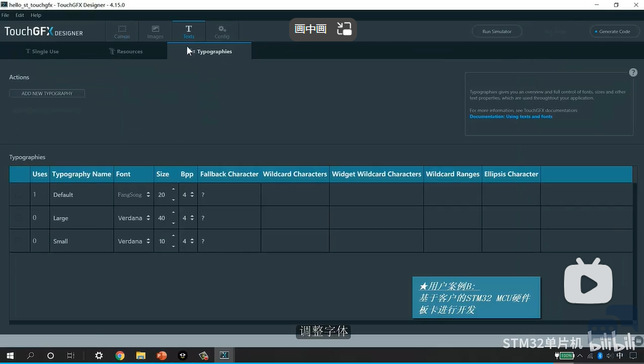Increase size of Small typography

173,236
